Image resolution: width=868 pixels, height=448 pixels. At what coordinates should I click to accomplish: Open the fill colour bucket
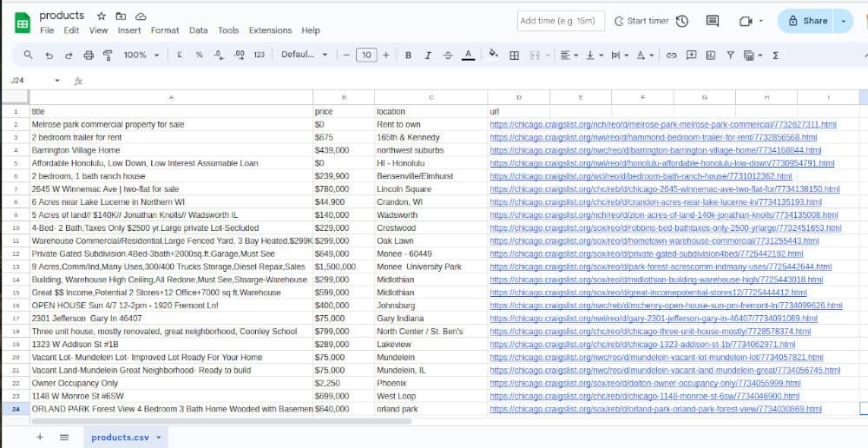pos(493,55)
